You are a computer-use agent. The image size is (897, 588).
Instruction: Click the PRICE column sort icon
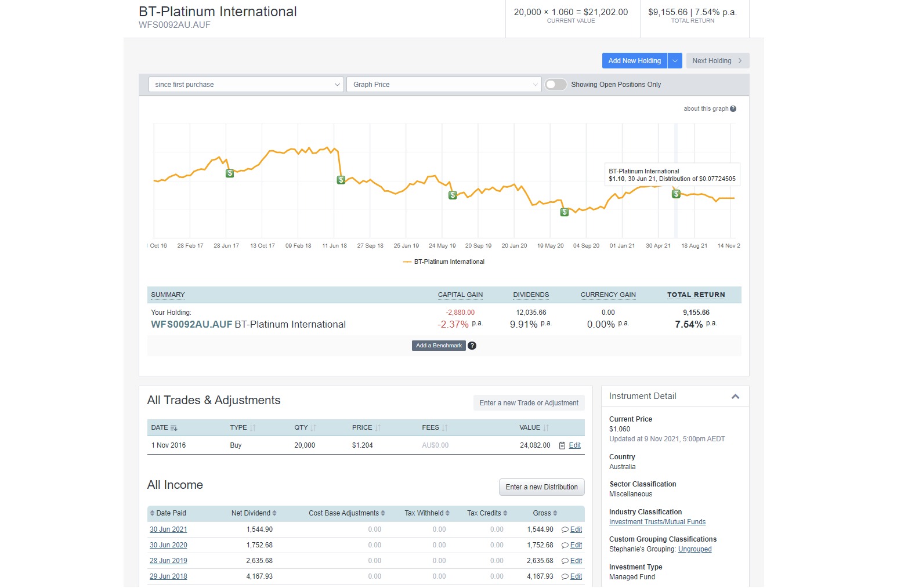pyautogui.click(x=378, y=428)
